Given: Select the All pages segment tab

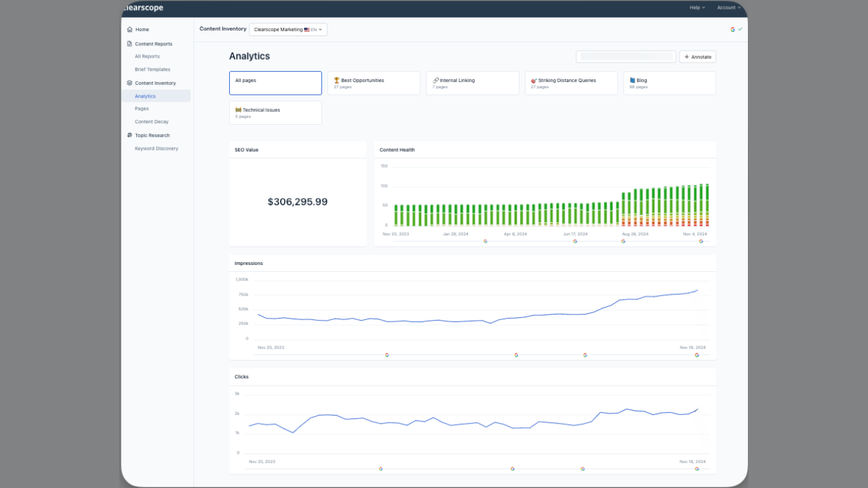Looking at the screenshot, I should click(275, 83).
